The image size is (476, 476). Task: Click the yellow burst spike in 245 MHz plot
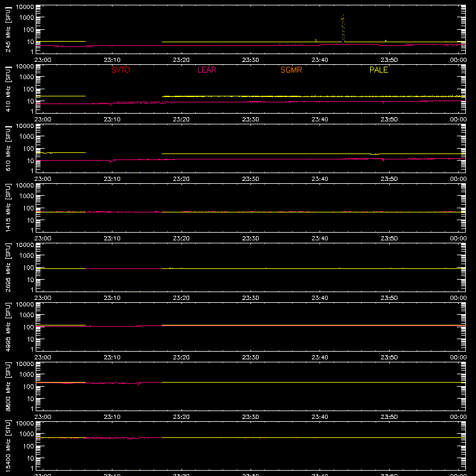pyautogui.click(x=343, y=29)
